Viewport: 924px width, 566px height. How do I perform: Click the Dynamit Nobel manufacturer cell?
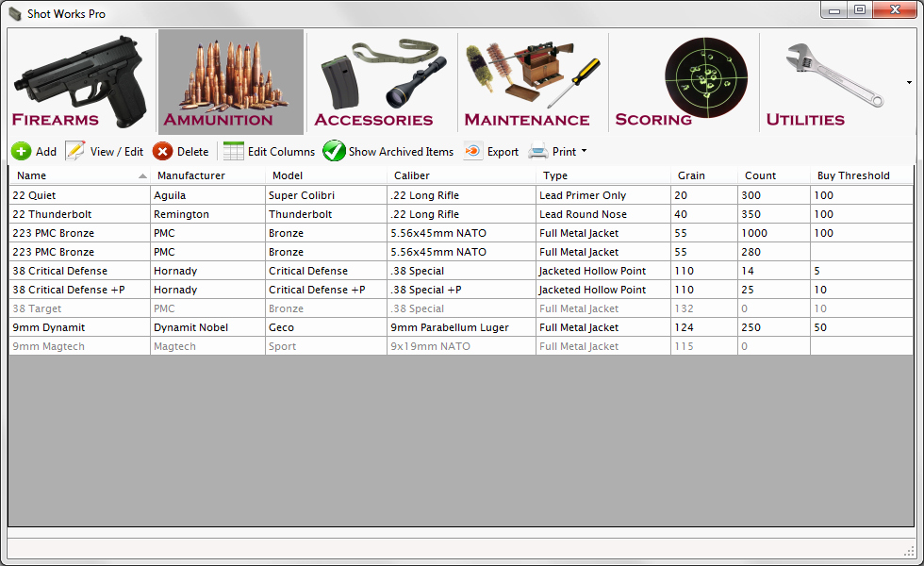[x=208, y=327]
